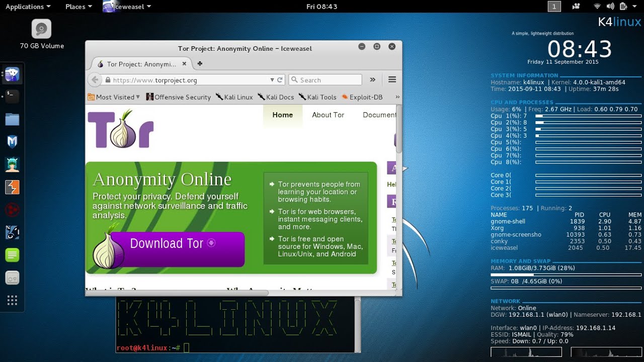Click the Tor onion logo
This screenshot has width=644, height=362.
(121, 130)
